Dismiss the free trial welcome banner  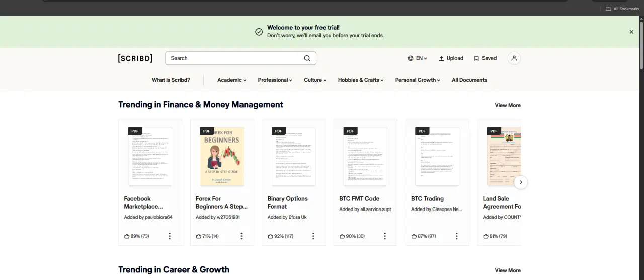pos(631,32)
